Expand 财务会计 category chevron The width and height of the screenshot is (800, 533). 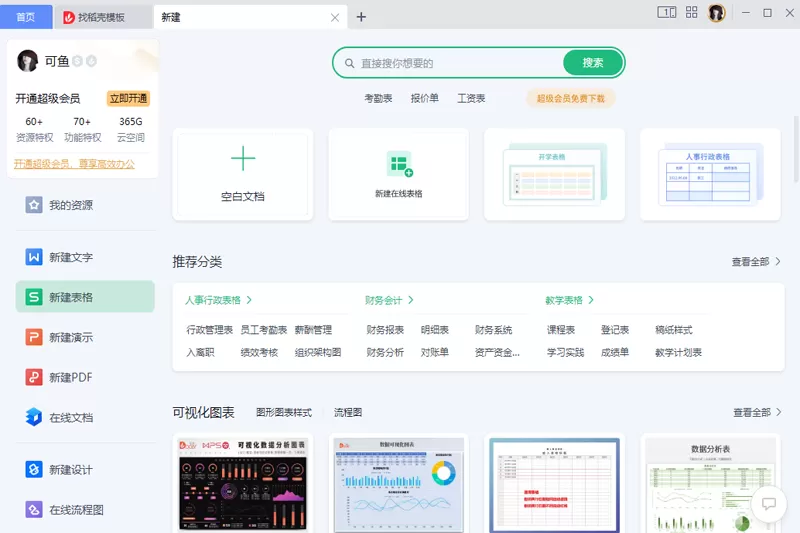(x=411, y=300)
